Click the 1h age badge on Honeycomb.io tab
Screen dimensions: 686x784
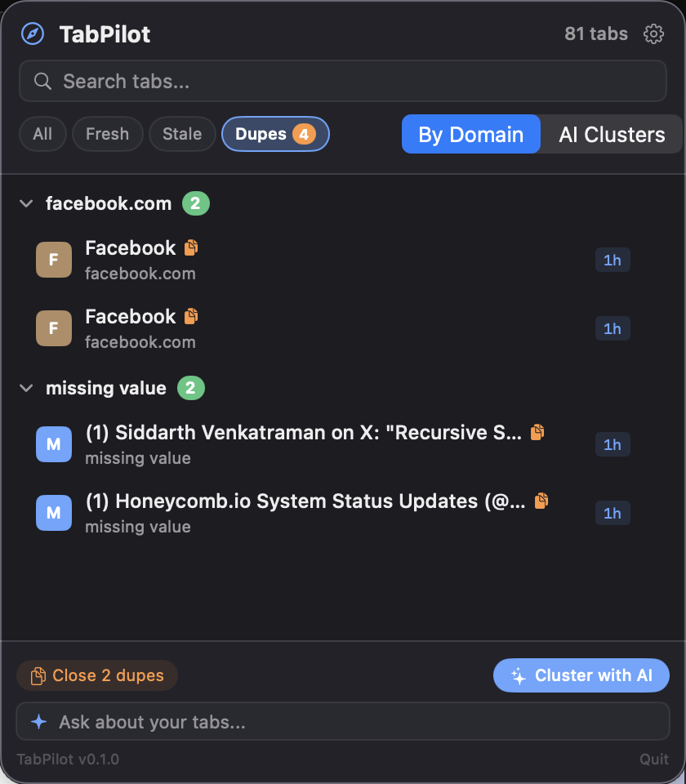point(612,513)
